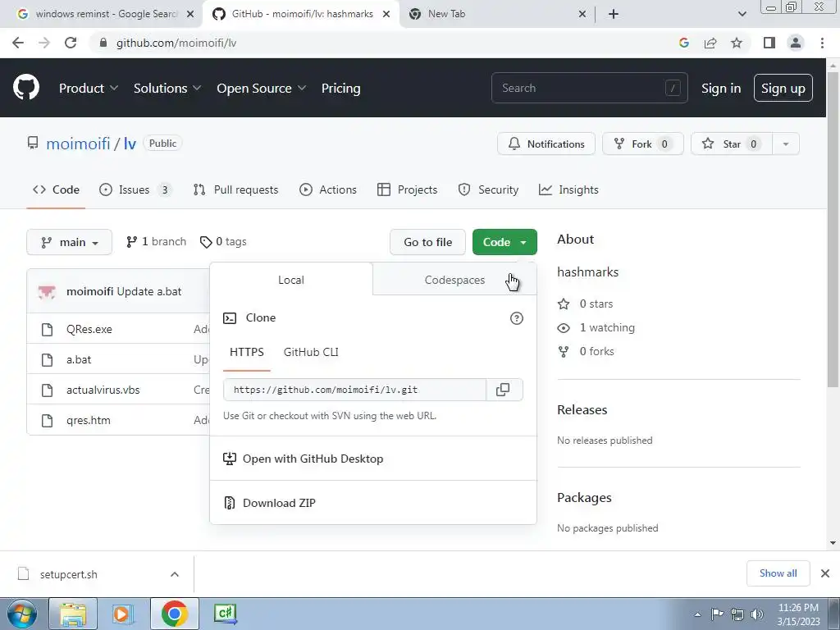Viewport: 840px width, 630px height.
Task: Click the Google icon in address bar
Action: tap(684, 43)
